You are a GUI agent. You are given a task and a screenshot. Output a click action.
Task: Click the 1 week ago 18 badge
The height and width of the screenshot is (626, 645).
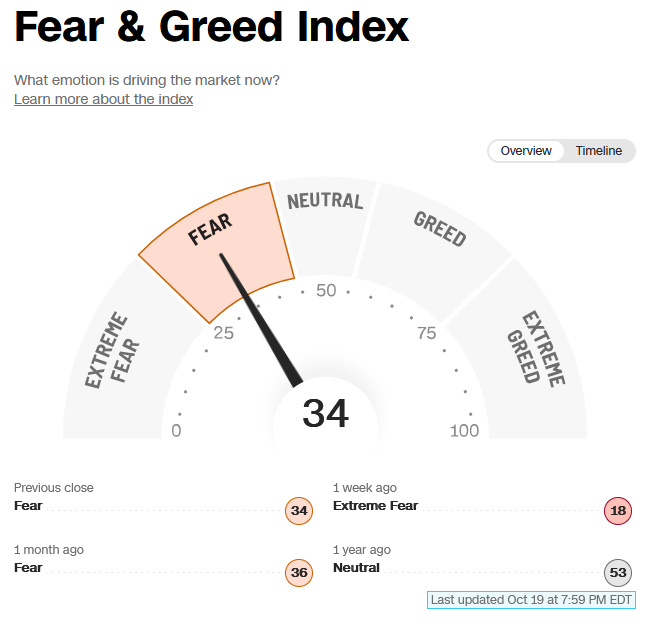pos(618,510)
